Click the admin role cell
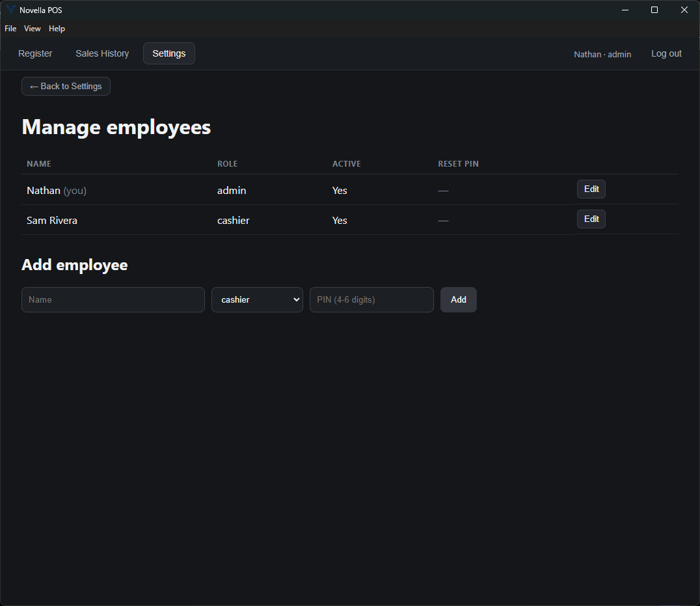This screenshot has height=606, width=700. (232, 191)
